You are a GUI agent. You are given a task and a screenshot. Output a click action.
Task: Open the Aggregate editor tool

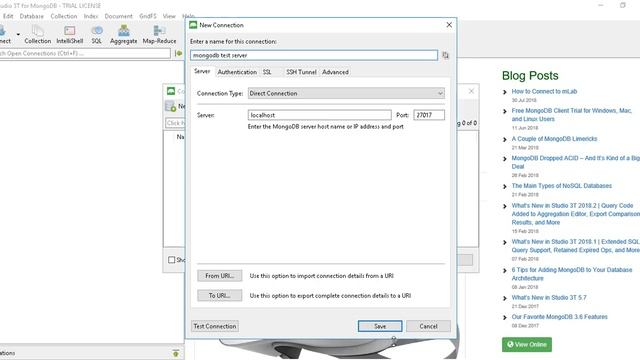click(x=123, y=35)
